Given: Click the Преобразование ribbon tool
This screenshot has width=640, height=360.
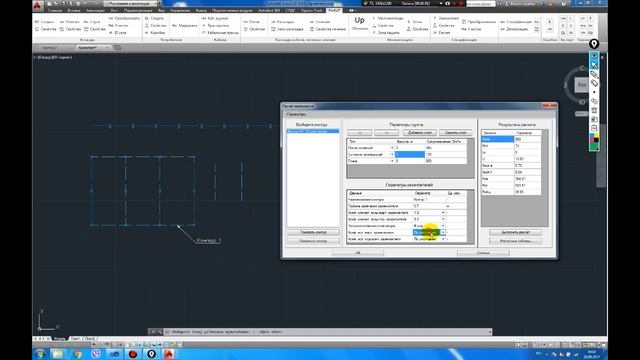Looking at the screenshot, I should click(479, 22).
